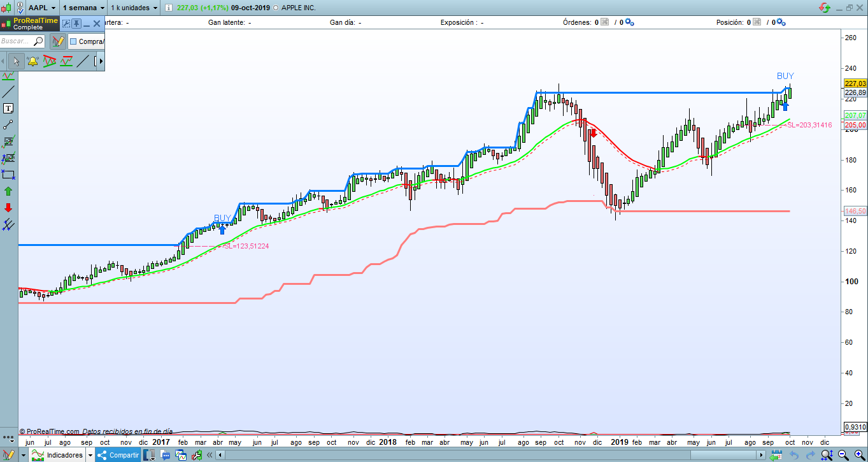Select the red down arrow tool
Image resolution: width=868 pixels, height=462 pixels.
point(8,208)
